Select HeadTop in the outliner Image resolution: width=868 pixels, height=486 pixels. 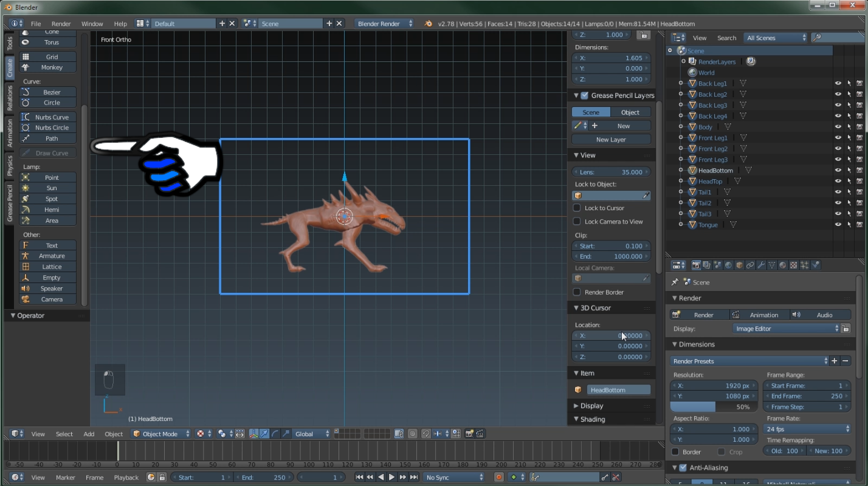[710, 181]
